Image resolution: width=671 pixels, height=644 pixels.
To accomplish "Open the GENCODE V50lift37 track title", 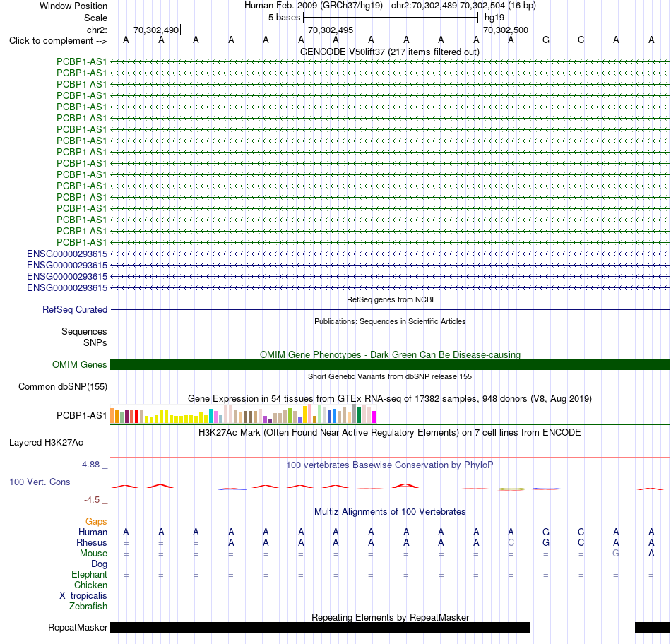I will (389, 52).
